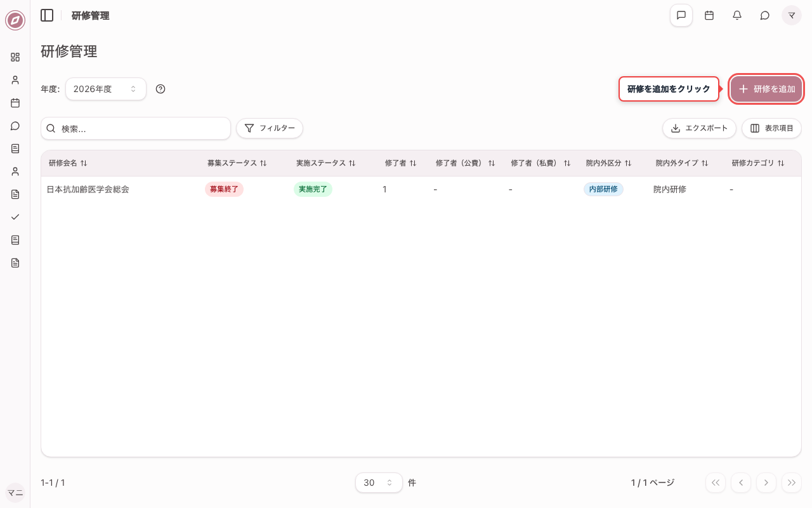Click the compass app logo in sidebar

[x=15, y=20]
